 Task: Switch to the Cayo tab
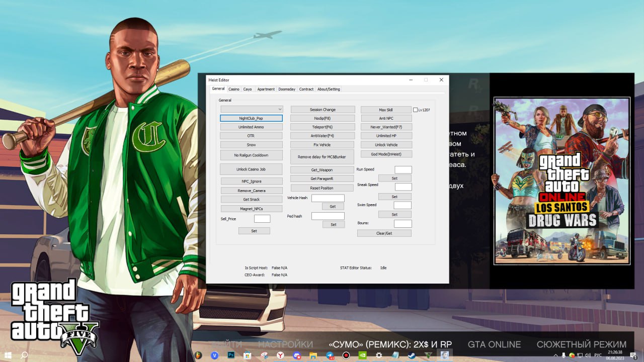coord(248,89)
